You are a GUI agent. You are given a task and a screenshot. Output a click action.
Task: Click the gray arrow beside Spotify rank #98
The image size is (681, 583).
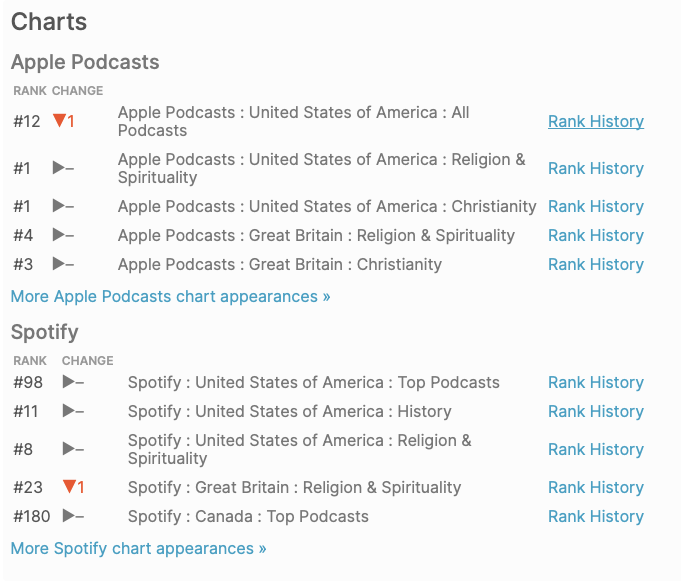tap(69, 382)
